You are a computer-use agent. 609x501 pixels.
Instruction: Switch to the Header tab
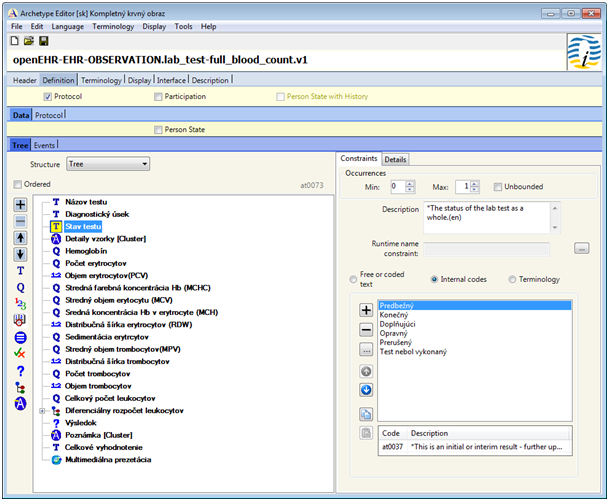24,80
